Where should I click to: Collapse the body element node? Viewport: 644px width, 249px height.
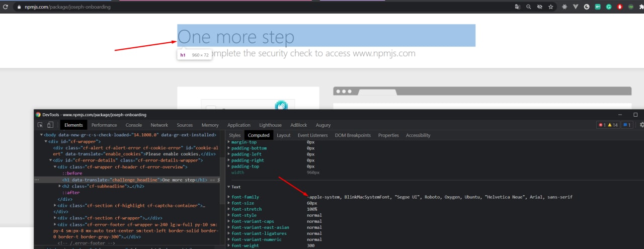pyautogui.click(x=42, y=135)
